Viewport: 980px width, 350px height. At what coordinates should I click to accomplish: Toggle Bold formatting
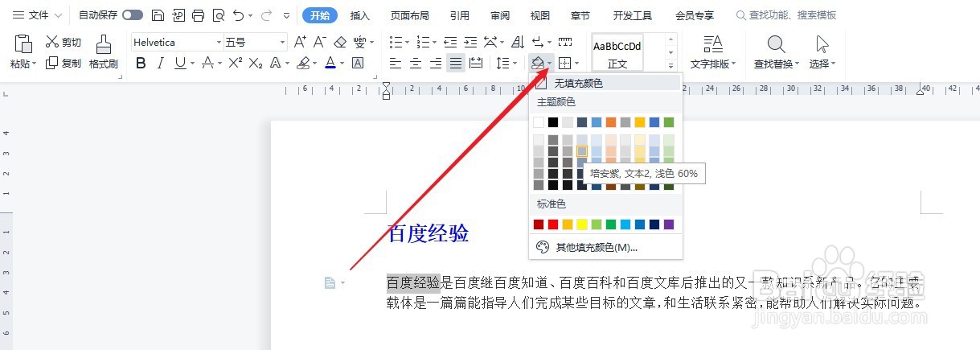[141, 63]
